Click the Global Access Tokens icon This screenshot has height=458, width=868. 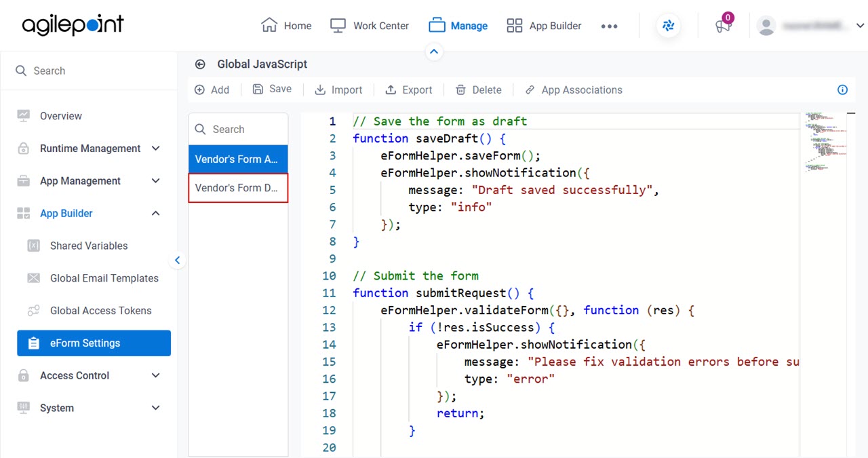point(33,311)
